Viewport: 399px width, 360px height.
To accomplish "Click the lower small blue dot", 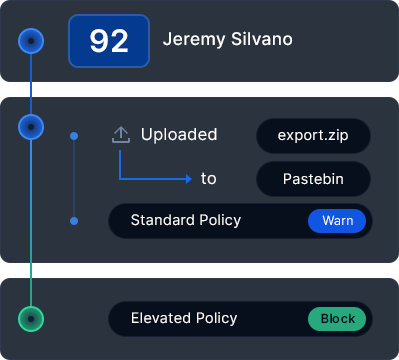I will point(74,221).
